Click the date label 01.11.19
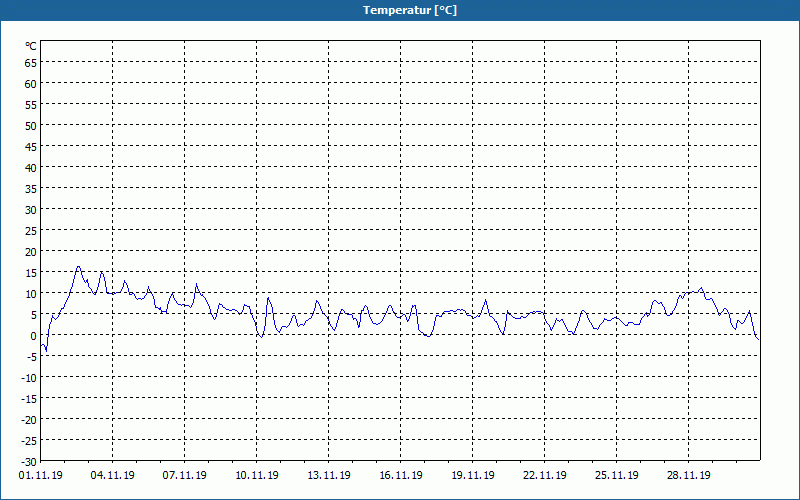 pos(41,476)
